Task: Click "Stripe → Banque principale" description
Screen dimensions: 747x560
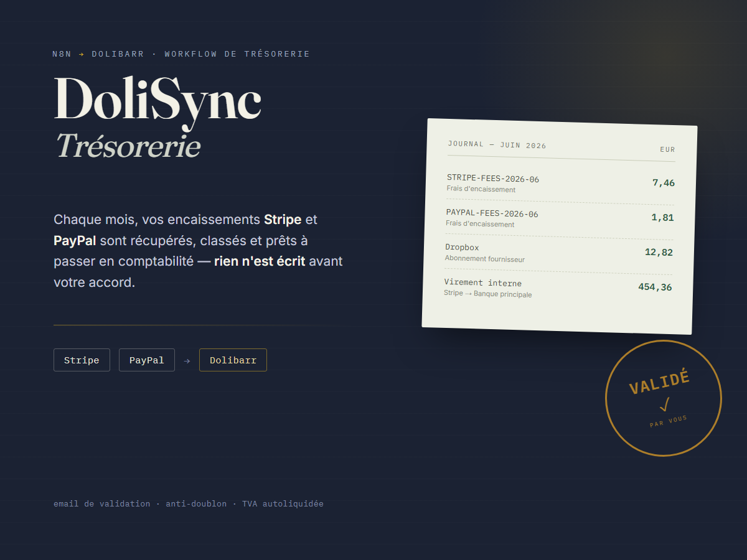Action: pos(488,294)
